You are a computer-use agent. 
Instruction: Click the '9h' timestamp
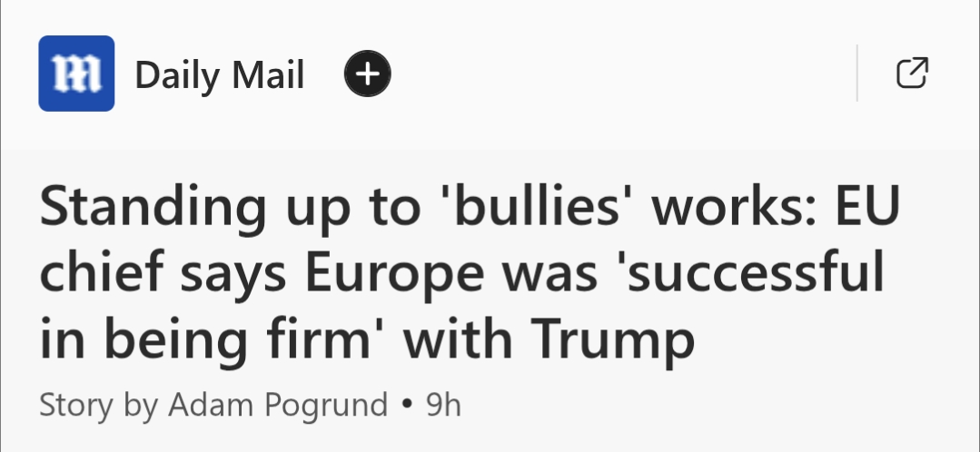[443, 405]
